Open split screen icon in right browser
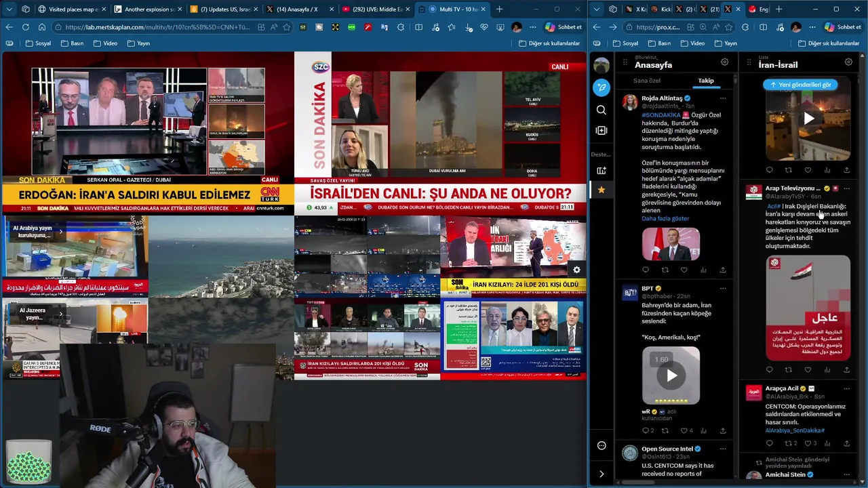This screenshot has width=868, height=488. click(763, 27)
